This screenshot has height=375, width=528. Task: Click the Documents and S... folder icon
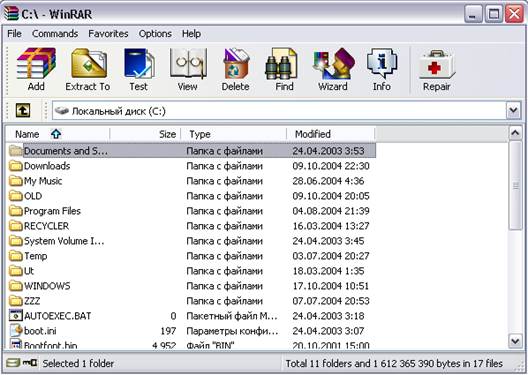[15, 151]
